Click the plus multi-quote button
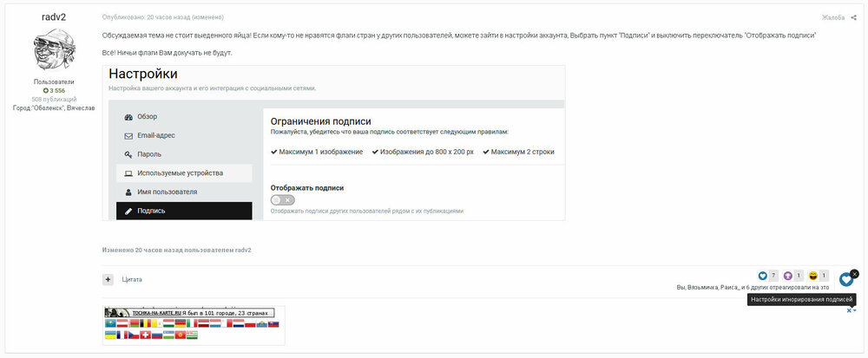The height and width of the screenshot is (358, 868). tap(108, 279)
